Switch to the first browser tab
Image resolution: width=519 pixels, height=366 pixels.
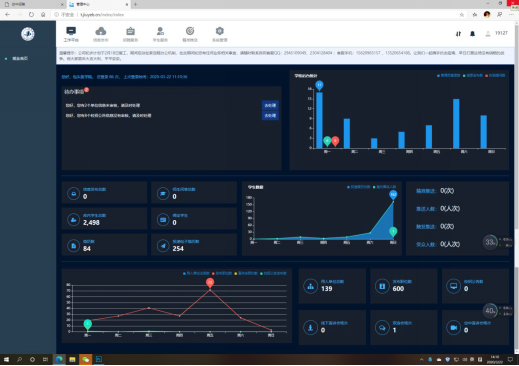pyautogui.click(x=33, y=4)
